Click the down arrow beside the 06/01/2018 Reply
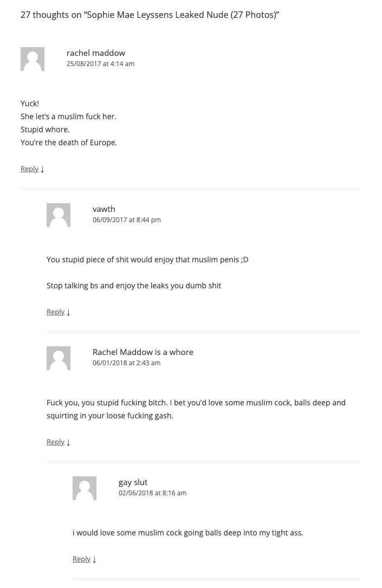Screen dimensions: 382x588 click(68, 442)
